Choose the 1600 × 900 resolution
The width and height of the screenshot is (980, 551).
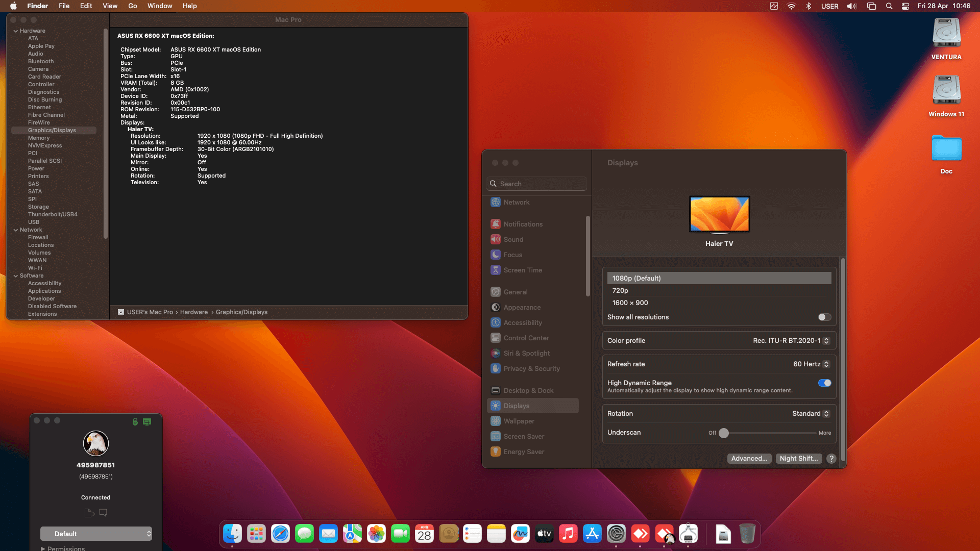(719, 303)
